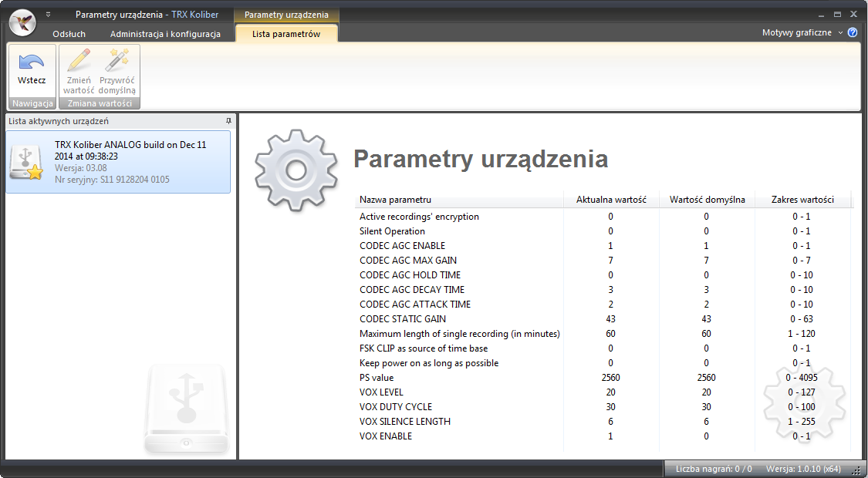The width and height of the screenshot is (868, 478).
Task: Pin the Lista aktywnych urządzeń panel
Action: (x=228, y=120)
